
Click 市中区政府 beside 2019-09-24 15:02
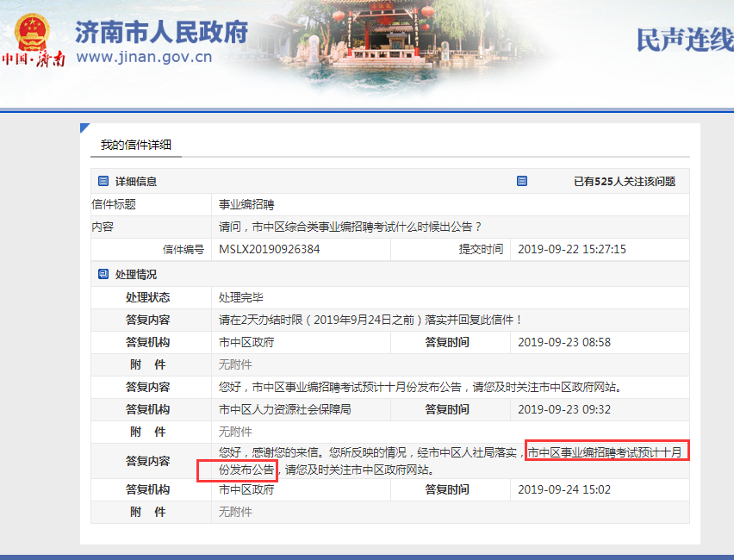click(246, 489)
